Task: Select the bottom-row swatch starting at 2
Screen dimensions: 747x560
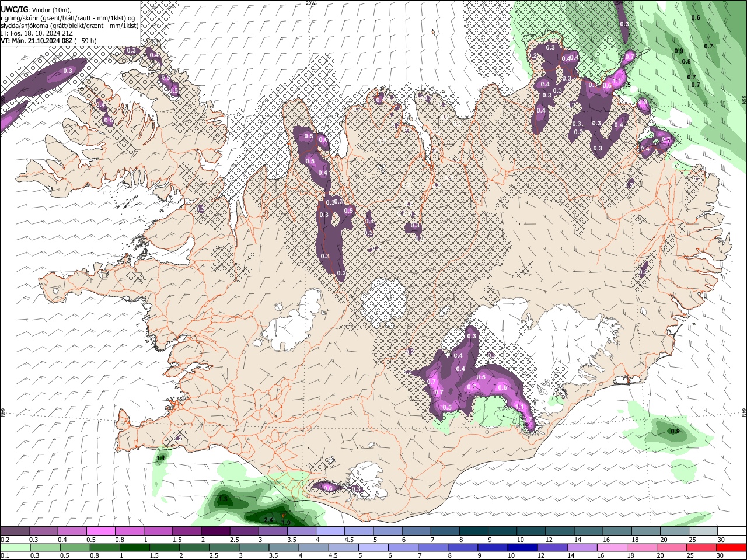Action: pyautogui.click(x=194, y=547)
